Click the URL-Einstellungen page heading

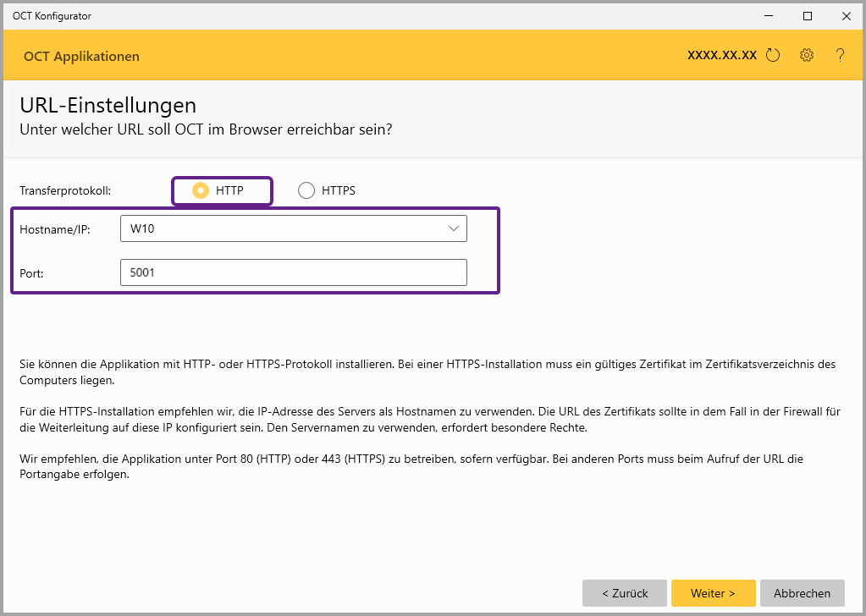click(x=108, y=106)
